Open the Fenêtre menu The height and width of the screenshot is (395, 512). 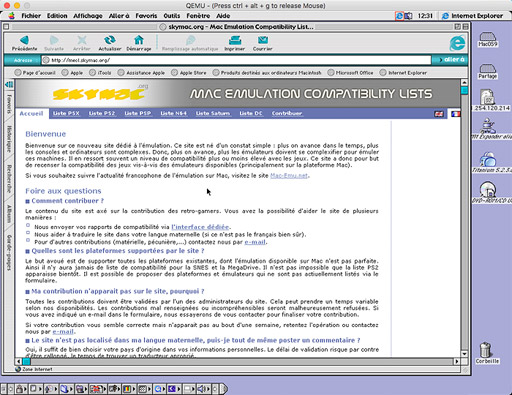[x=198, y=16]
